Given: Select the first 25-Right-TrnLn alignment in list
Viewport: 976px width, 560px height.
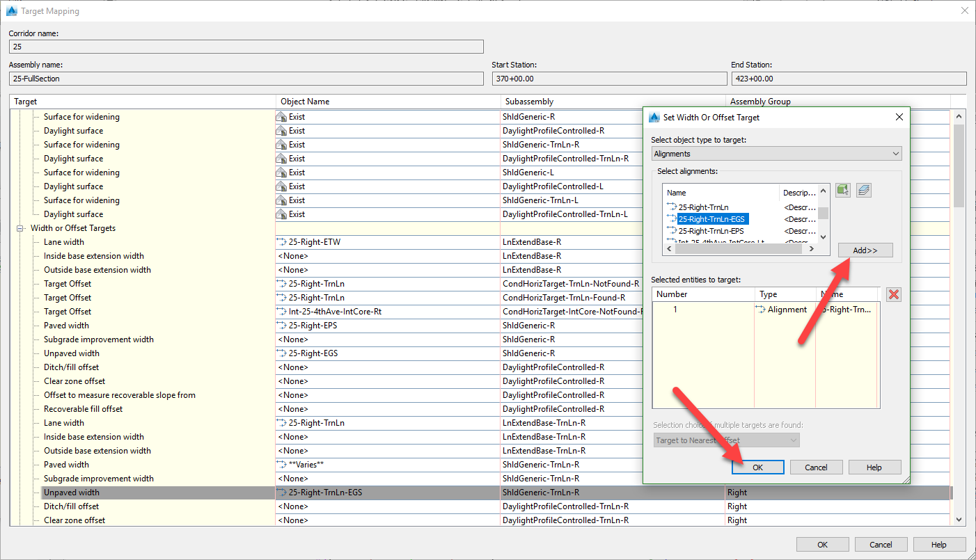Looking at the screenshot, I should point(703,207).
